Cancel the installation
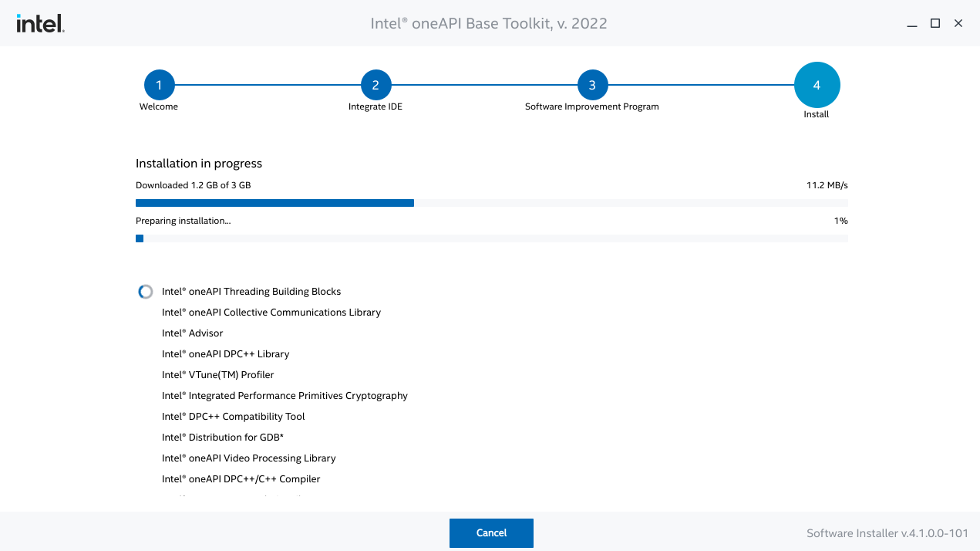 pos(491,533)
